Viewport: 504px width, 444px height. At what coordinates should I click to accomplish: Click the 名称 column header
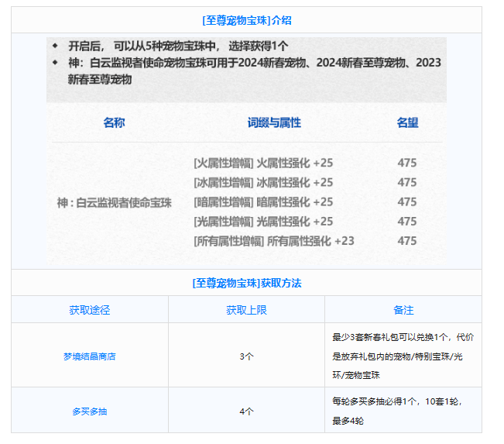tap(114, 122)
